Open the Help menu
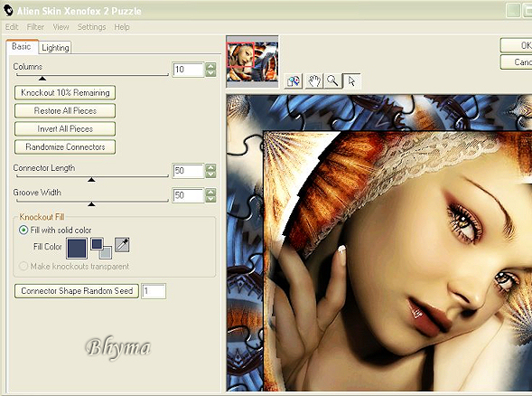 tap(121, 27)
